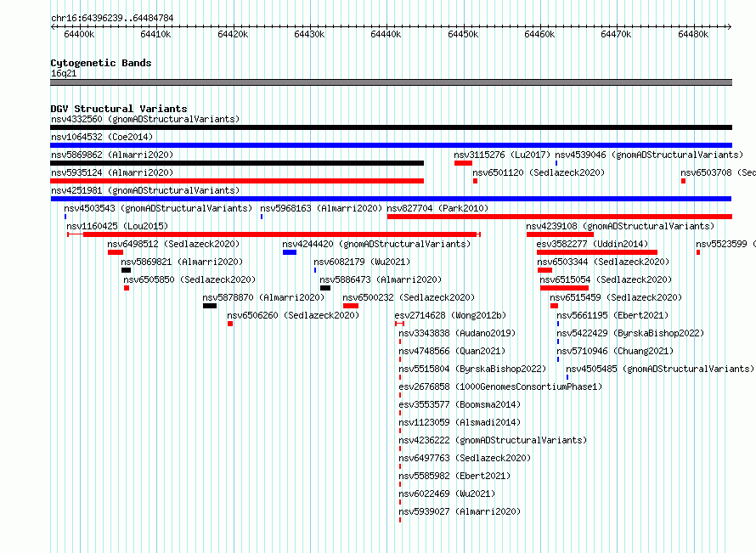This screenshot has height=553, width=756.
Task: Open the nsv6515054 (Sedlazeck2020) label
Action: click(606, 279)
